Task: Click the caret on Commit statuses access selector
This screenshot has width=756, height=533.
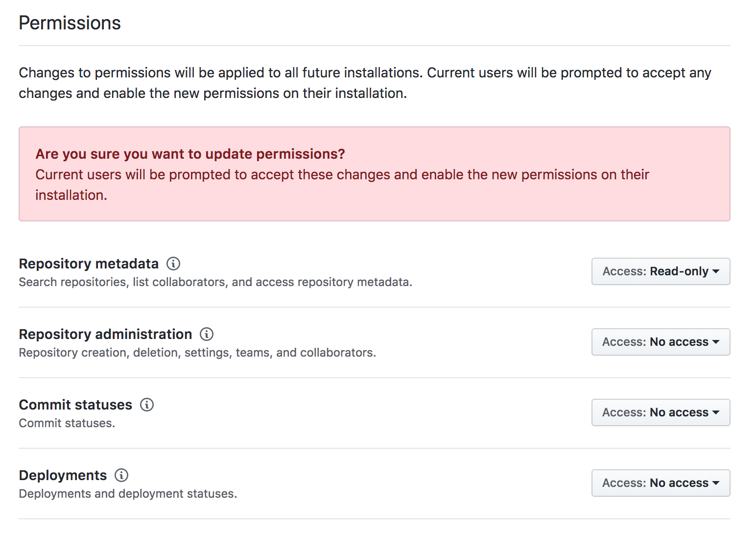Action: [716, 412]
